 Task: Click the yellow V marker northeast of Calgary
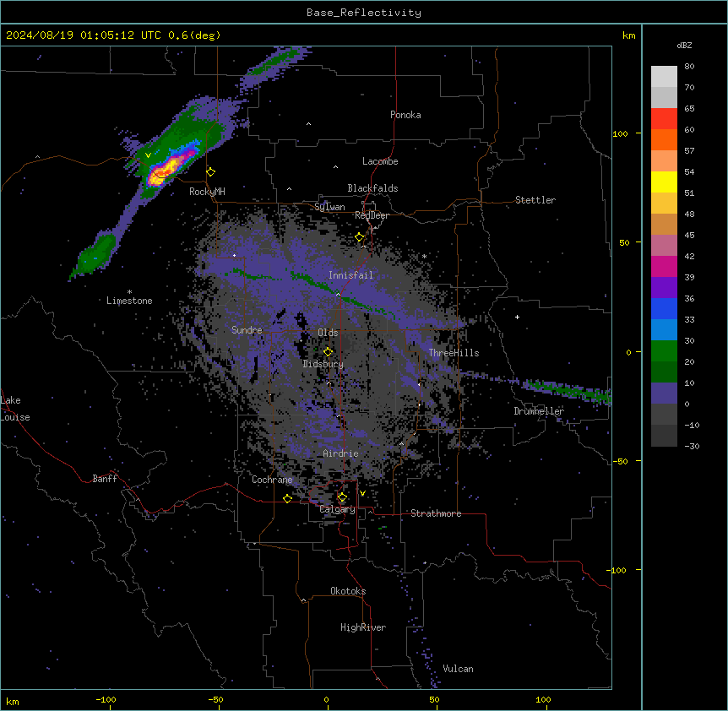(362, 493)
